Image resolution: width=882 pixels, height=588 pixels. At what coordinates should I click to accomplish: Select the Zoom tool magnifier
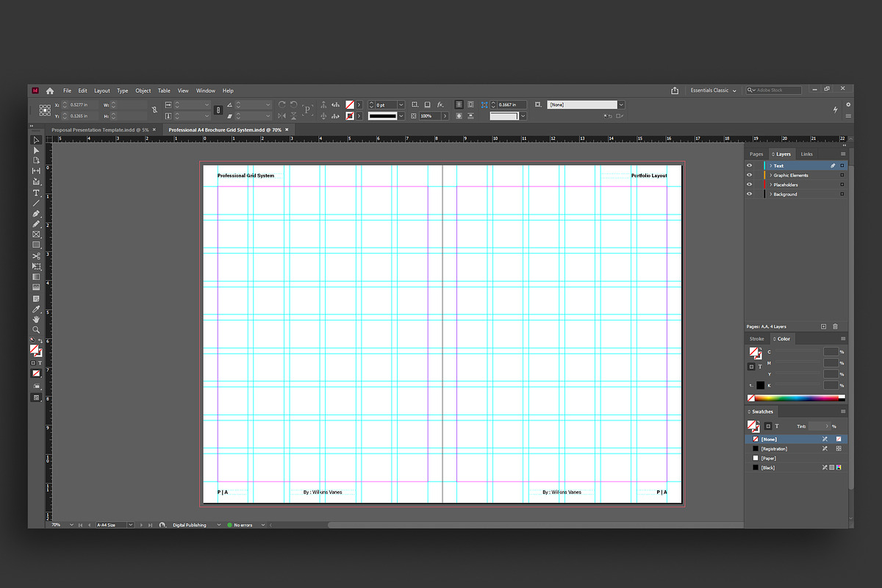pos(36,330)
